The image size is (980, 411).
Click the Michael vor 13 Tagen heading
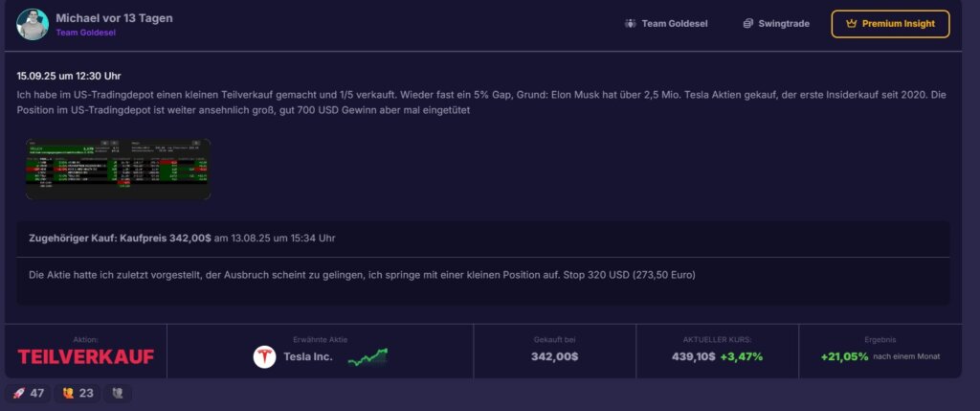click(115, 18)
